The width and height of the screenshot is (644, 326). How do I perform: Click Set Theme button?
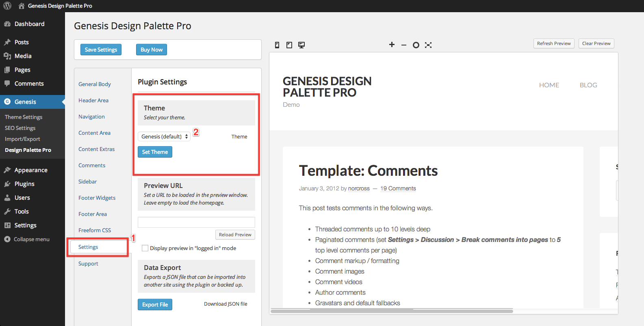[155, 152]
